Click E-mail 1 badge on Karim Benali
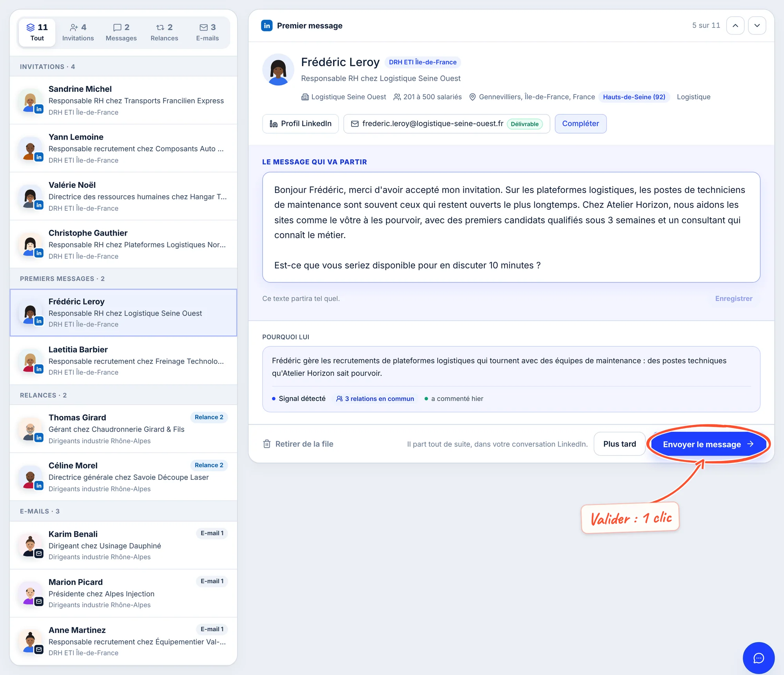This screenshot has width=784, height=675. pyautogui.click(x=212, y=533)
